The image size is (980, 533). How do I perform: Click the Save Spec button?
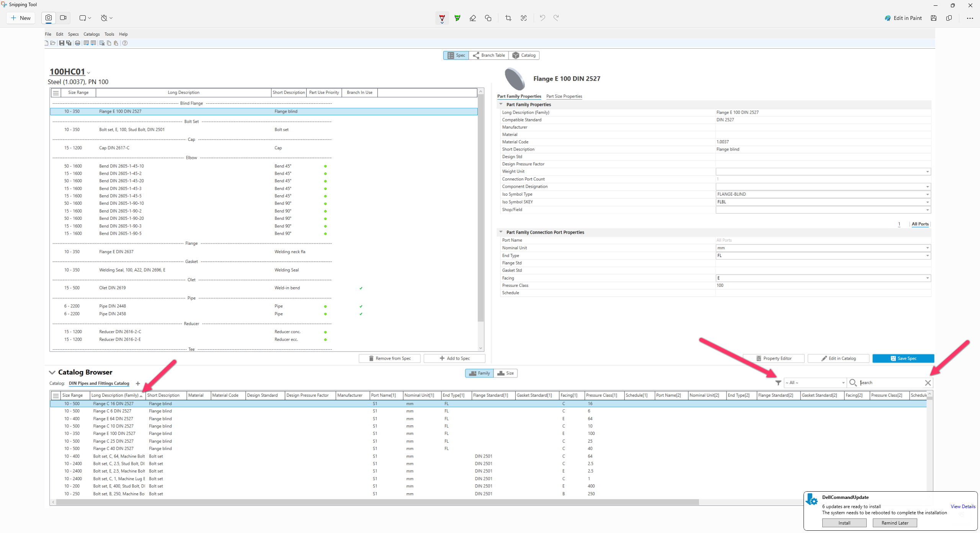coord(903,358)
